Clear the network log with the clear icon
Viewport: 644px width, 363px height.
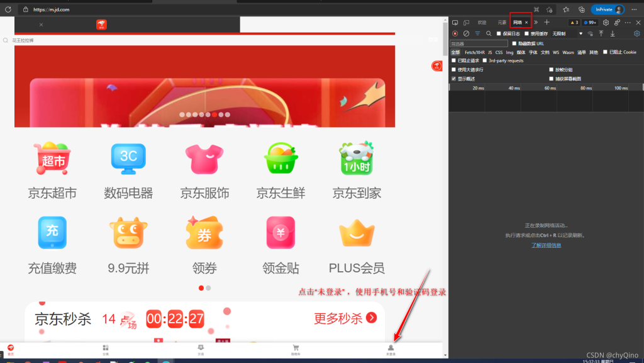pos(466,34)
